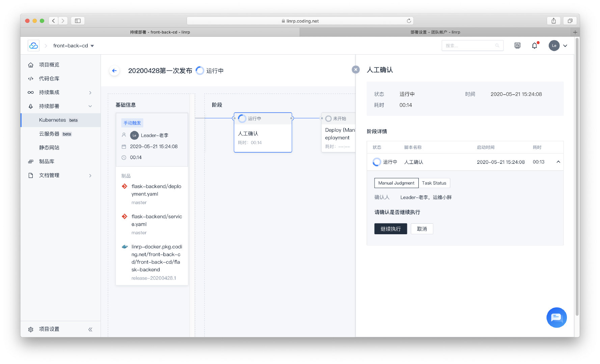Collapse the sidebar with double-chevron icon

click(90, 329)
